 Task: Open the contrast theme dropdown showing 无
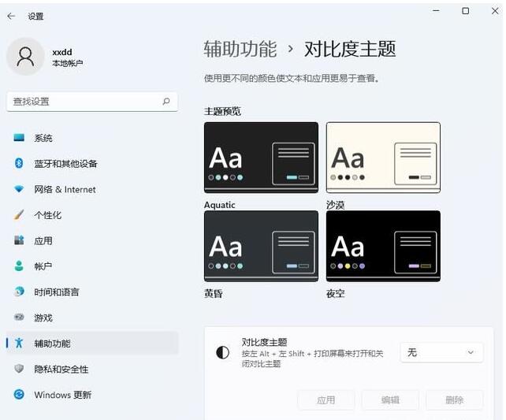coord(441,352)
